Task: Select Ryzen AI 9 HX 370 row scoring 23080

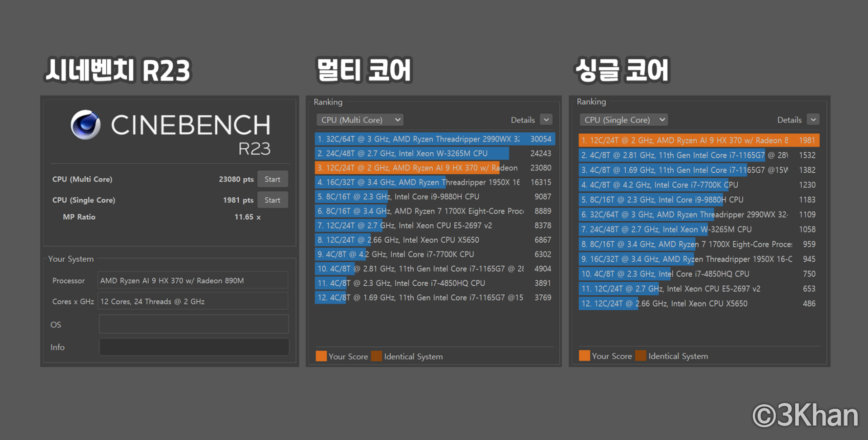Action: tap(434, 168)
